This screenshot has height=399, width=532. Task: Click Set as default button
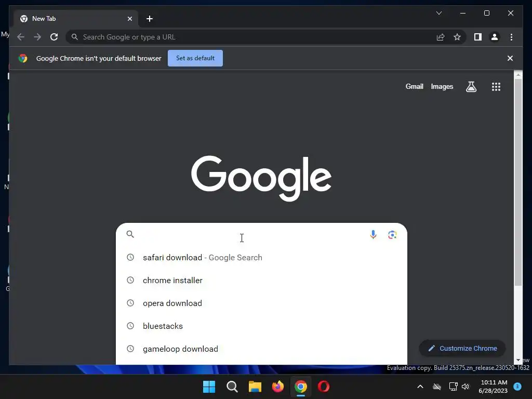click(195, 58)
